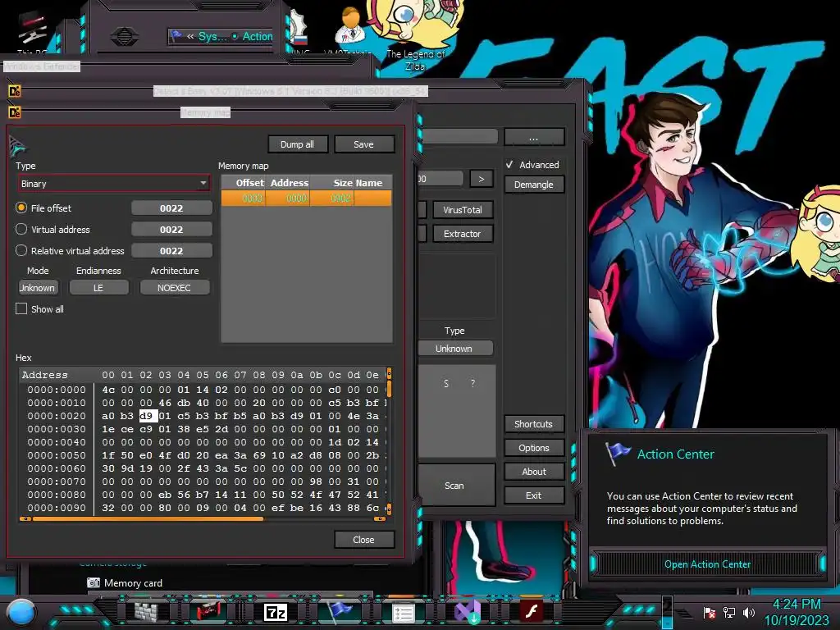The width and height of the screenshot is (840, 630).
Task: Click the Unknown type button in Detect It Easy
Action: tap(454, 348)
